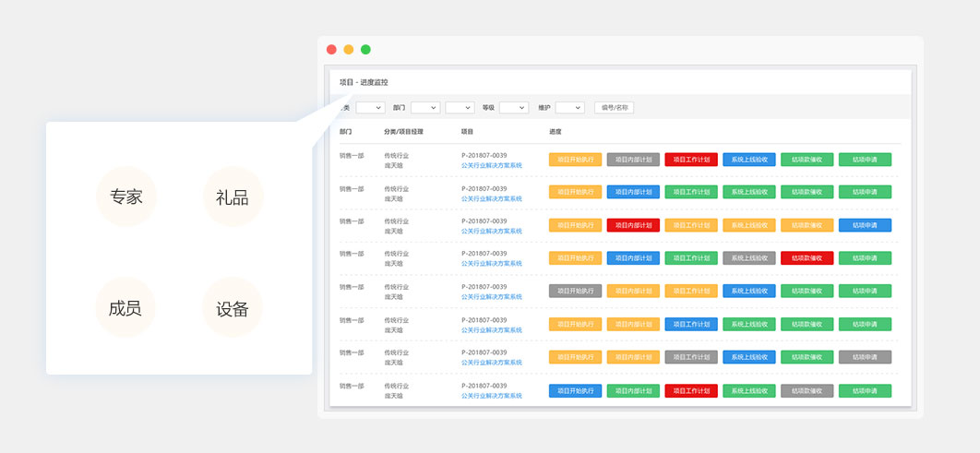Focus the 编号/名称 search field
Screen dimensions: 980x453
pos(615,108)
